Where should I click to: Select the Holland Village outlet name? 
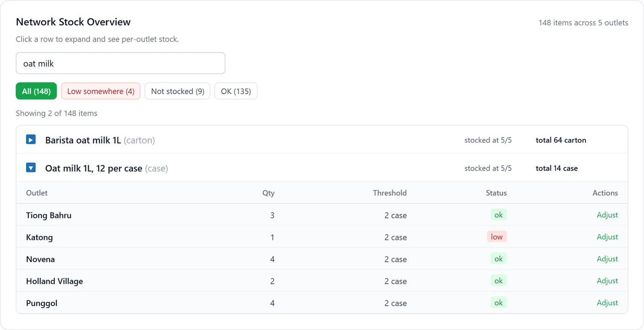(54, 281)
